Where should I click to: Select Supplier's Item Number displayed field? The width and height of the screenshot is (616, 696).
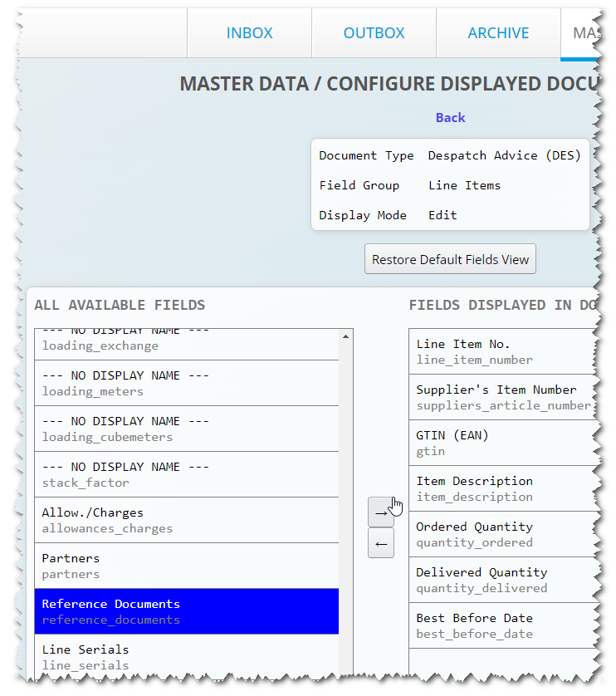pos(504,397)
